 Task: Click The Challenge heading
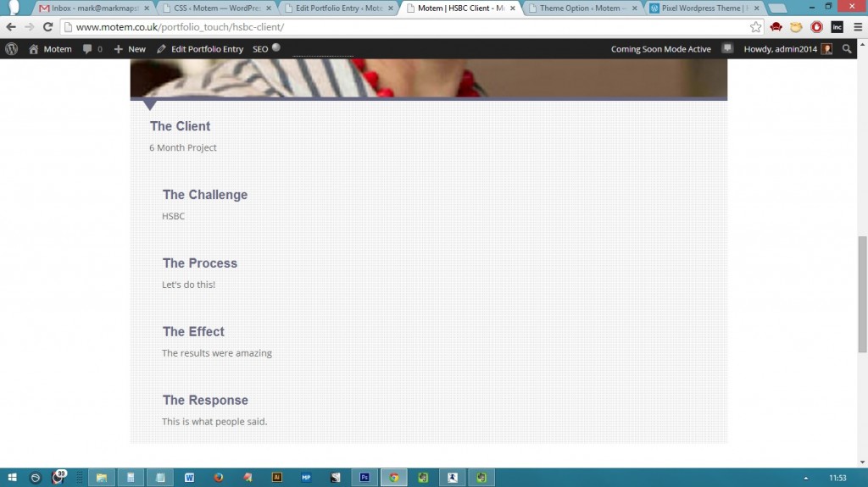pos(205,195)
